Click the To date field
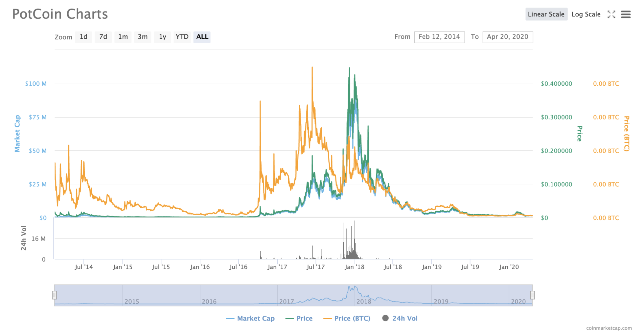644x334 pixels. [x=507, y=37]
